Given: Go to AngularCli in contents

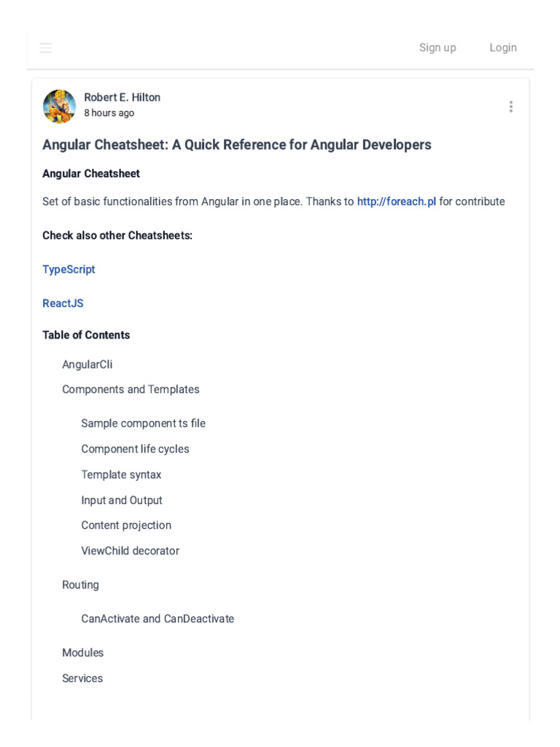Looking at the screenshot, I should 87,364.
